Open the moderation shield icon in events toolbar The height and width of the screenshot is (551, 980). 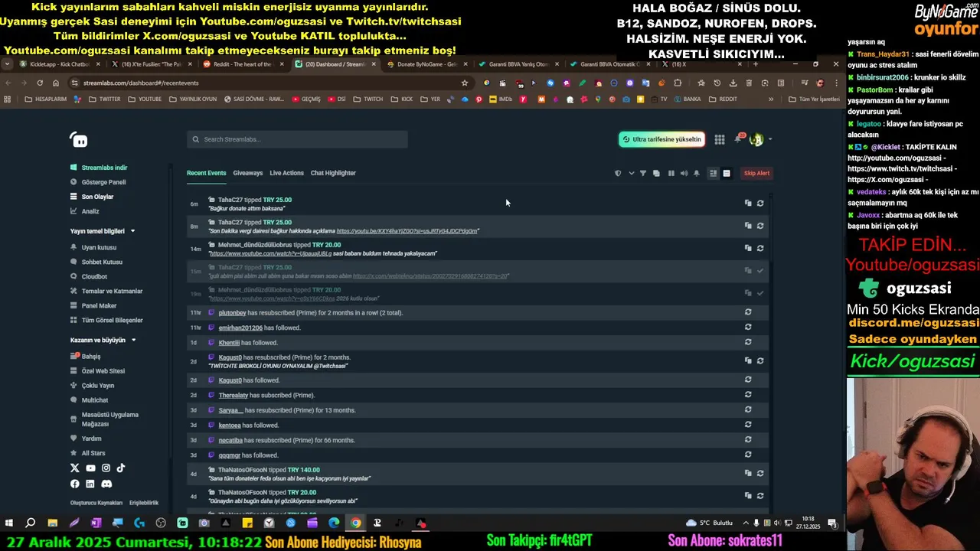[618, 173]
